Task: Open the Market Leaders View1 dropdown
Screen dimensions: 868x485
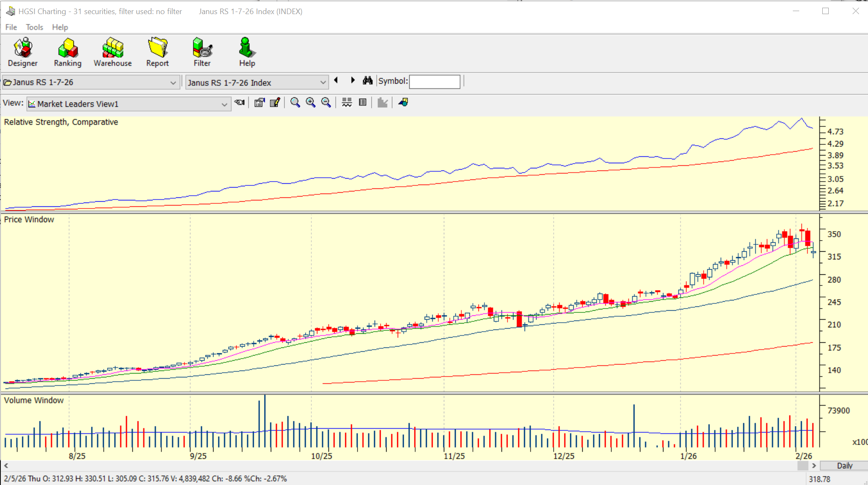Action: (224, 104)
